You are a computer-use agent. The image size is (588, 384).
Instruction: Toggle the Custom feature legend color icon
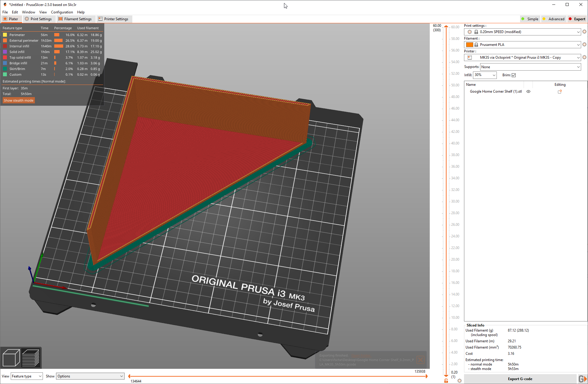(5, 74)
